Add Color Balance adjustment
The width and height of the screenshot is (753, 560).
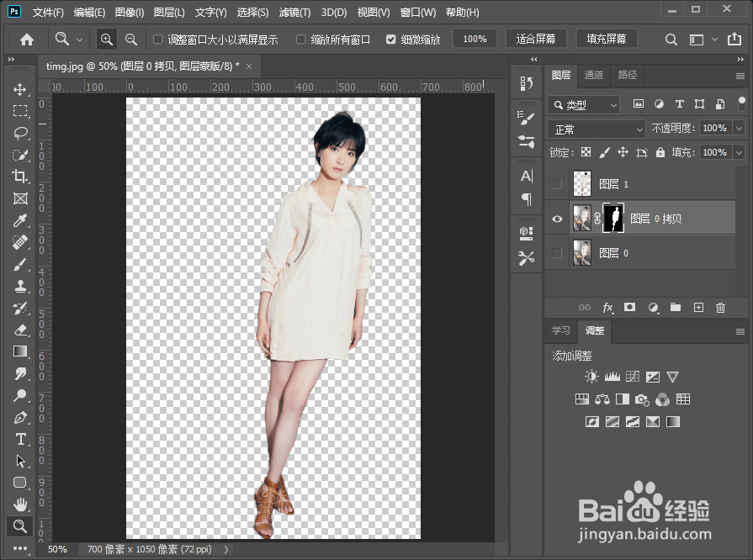coord(602,399)
